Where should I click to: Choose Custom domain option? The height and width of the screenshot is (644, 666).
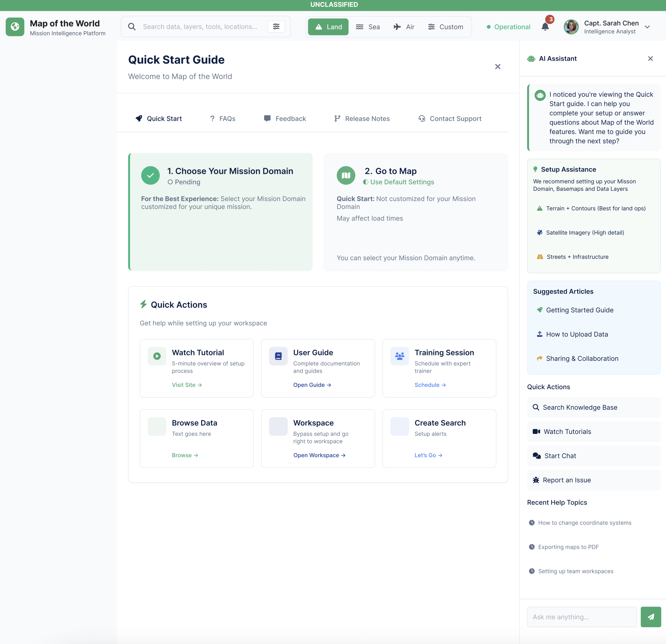click(446, 27)
